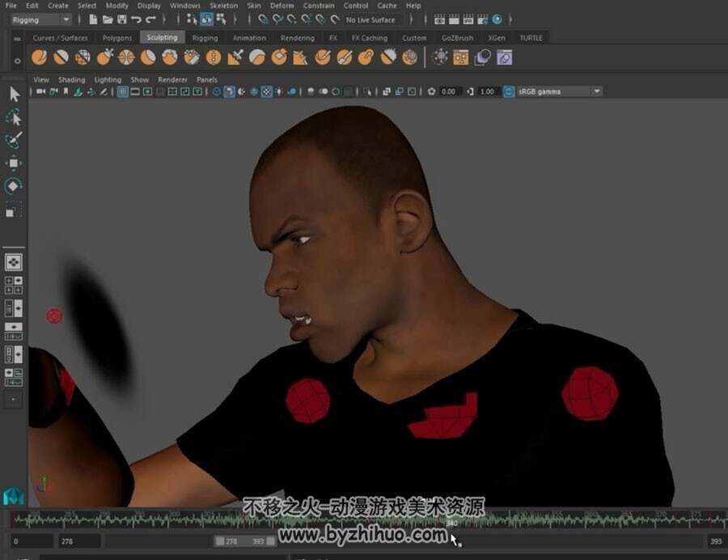The image size is (728, 560).
Task: Toggle snap to grids
Action: [263, 19]
